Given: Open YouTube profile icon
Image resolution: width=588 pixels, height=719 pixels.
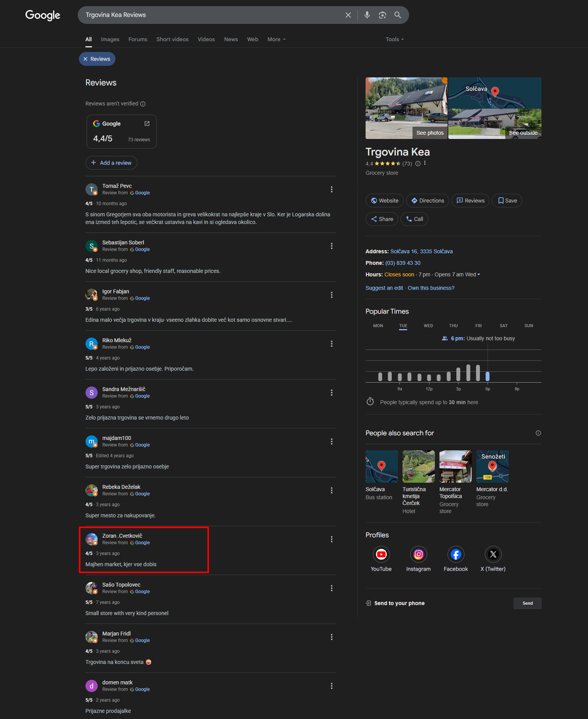Looking at the screenshot, I should (381, 554).
